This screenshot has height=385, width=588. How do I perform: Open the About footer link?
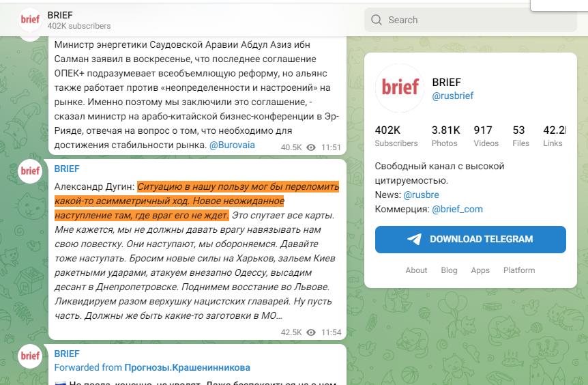click(416, 270)
